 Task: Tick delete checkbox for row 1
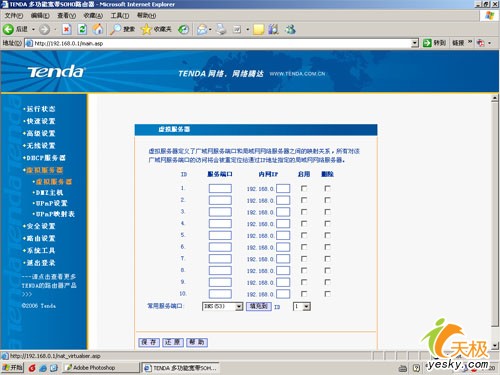pos(327,188)
